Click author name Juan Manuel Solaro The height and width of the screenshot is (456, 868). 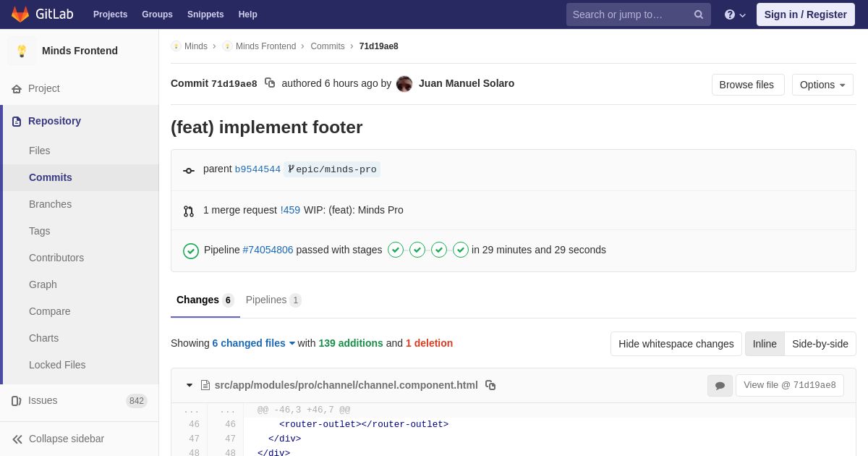pyautogui.click(x=467, y=83)
